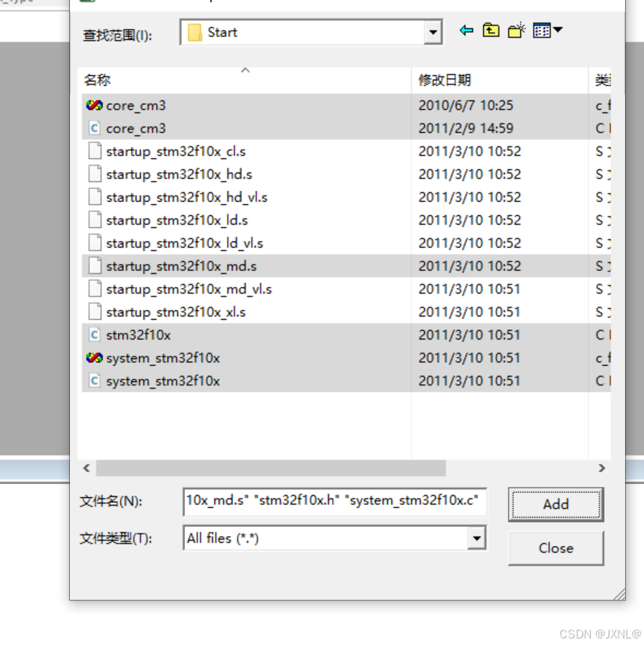Click the Back arrow icon in toolbar

pyautogui.click(x=466, y=31)
